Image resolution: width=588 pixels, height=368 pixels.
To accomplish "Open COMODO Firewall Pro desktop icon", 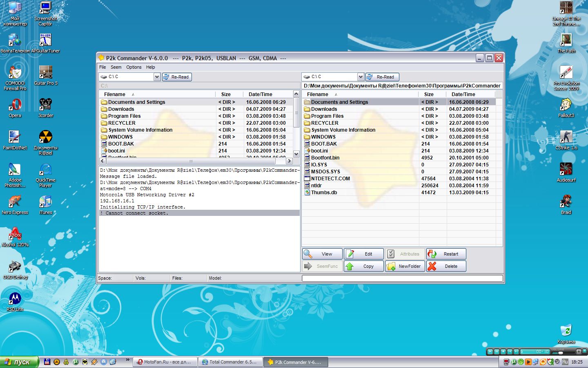I will coord(15,78).
